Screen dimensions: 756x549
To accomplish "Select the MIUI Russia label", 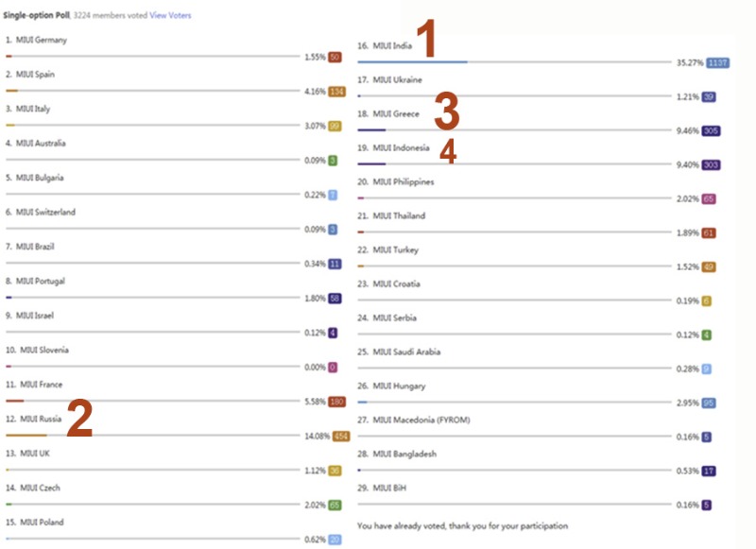I will (41, 419).
